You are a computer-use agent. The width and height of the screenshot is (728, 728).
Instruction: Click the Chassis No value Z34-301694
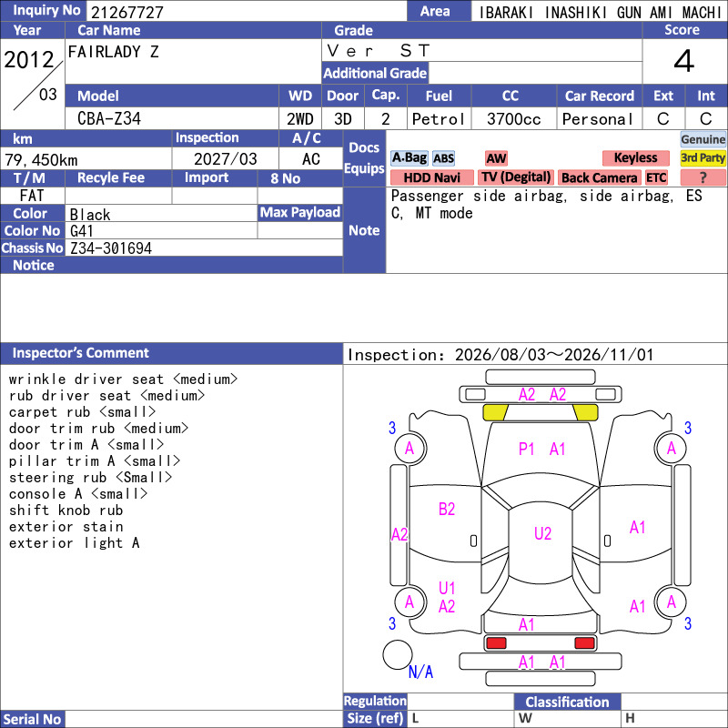111,248
